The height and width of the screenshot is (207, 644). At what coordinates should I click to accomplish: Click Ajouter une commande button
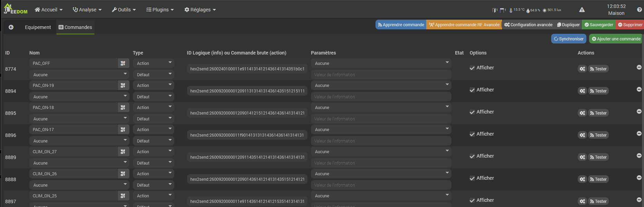coord(616,39)
